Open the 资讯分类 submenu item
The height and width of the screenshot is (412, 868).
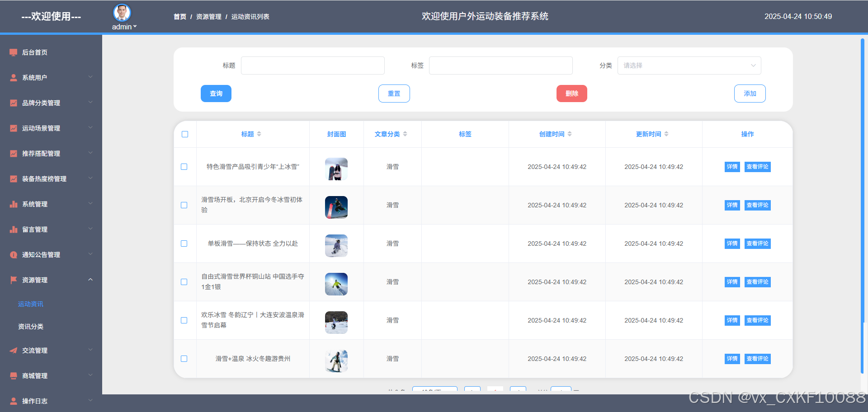tap(31, 327)
